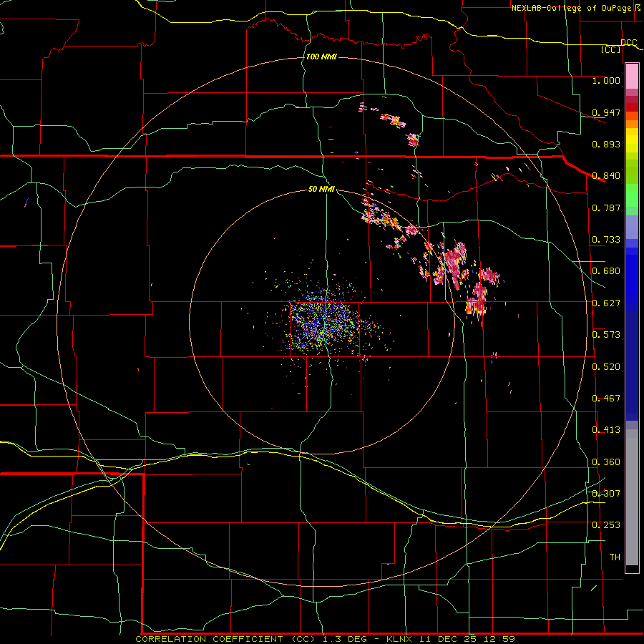Select the 1.000 legend value

pos(606,80)
